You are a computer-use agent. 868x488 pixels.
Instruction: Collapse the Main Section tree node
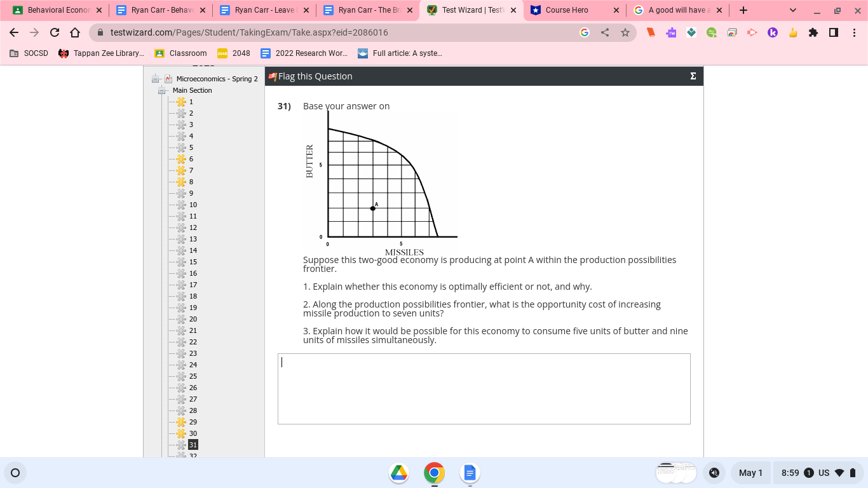tap(162, 90)
